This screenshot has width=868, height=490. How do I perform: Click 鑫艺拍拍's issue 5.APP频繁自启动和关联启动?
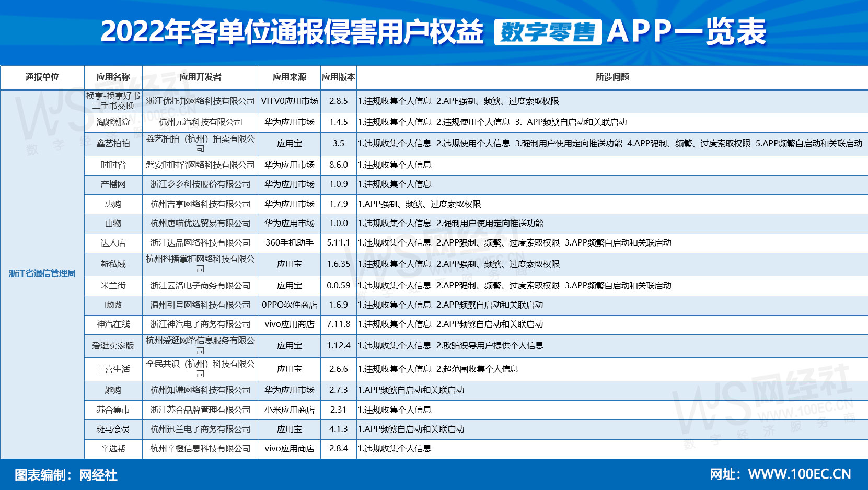click(x=809, y=144)
